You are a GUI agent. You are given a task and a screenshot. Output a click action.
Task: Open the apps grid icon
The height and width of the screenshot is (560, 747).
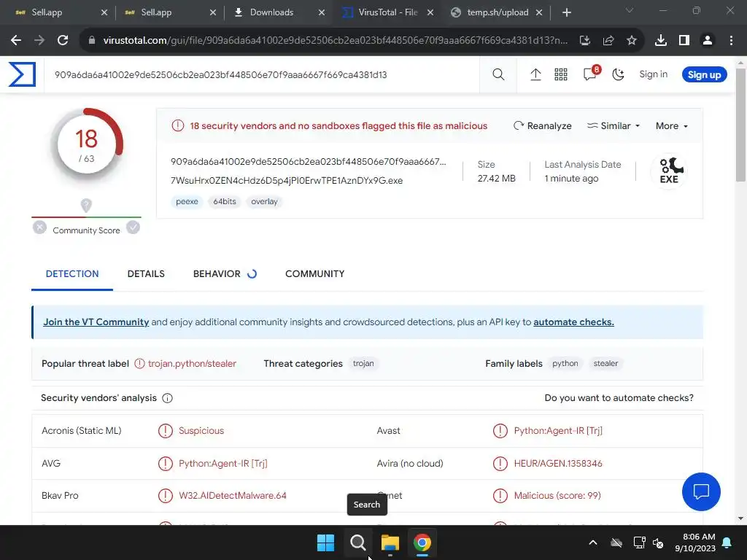pyautogui.click(x=561, y=75)
